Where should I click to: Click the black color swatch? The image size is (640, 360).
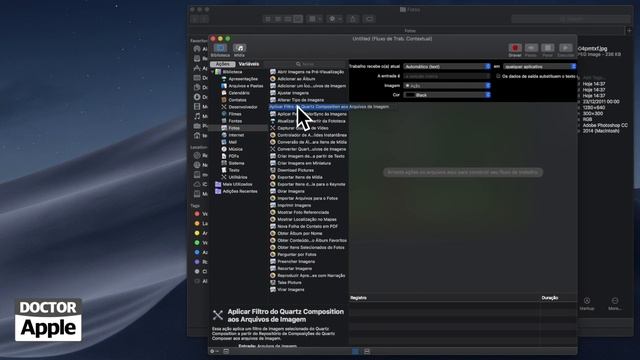[410, 95]
